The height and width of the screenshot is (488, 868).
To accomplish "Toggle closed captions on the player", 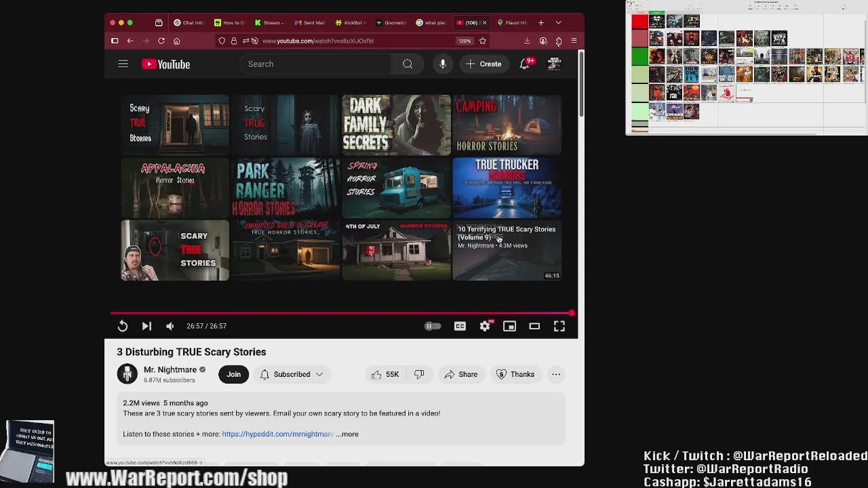I will coord(460,326).
